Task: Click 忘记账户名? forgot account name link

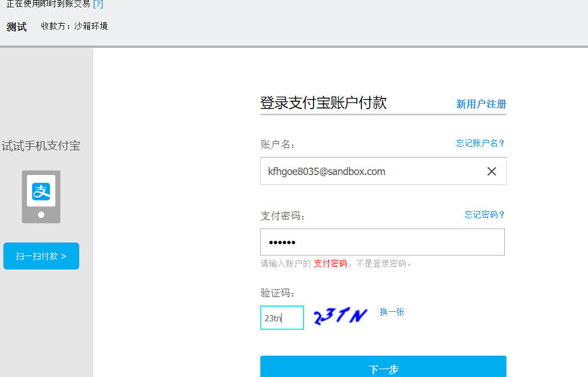Action: [481, 143]
